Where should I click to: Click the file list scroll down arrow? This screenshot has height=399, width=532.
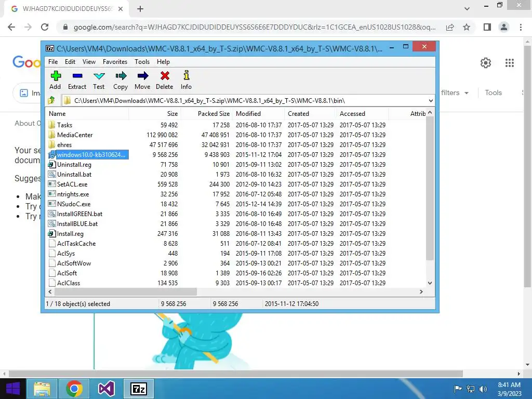tap(430, 283)
